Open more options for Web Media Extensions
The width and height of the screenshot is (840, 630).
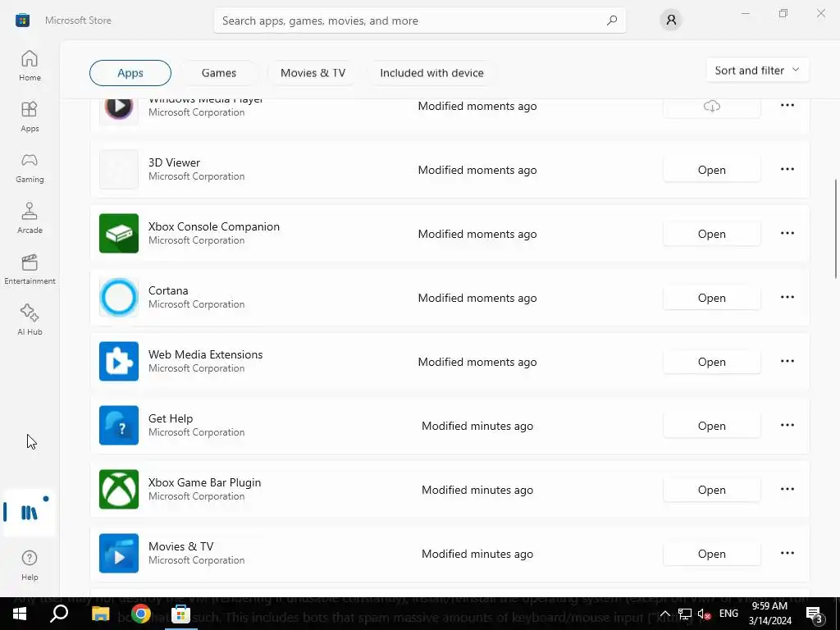click(x=787, y=362)
